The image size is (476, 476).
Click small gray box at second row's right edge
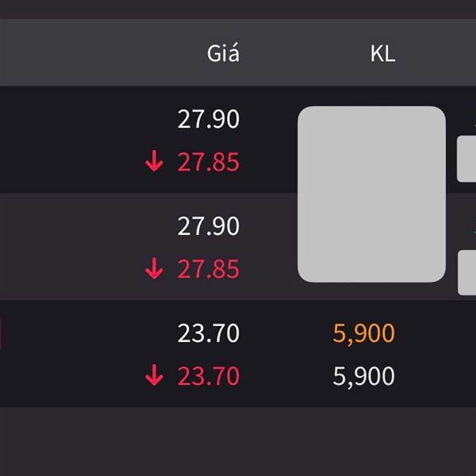466,272
